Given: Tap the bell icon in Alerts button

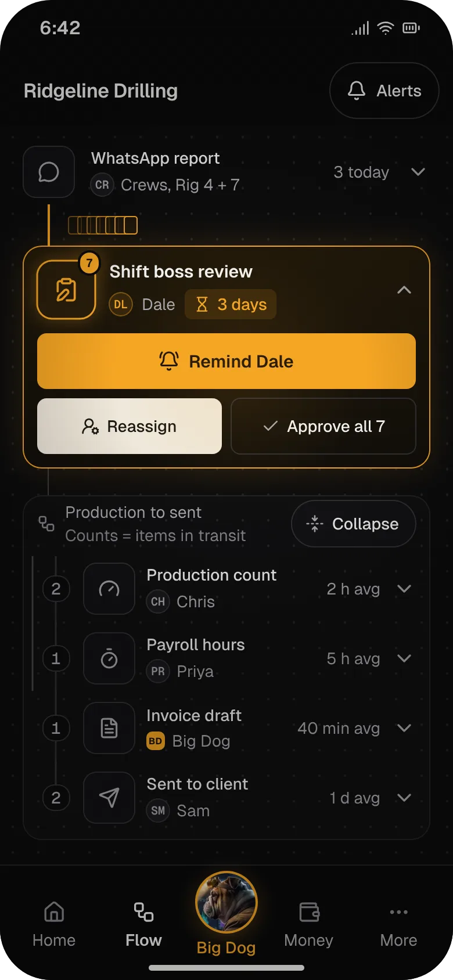Looking at the screenshot, I should (x=357, y=91).
